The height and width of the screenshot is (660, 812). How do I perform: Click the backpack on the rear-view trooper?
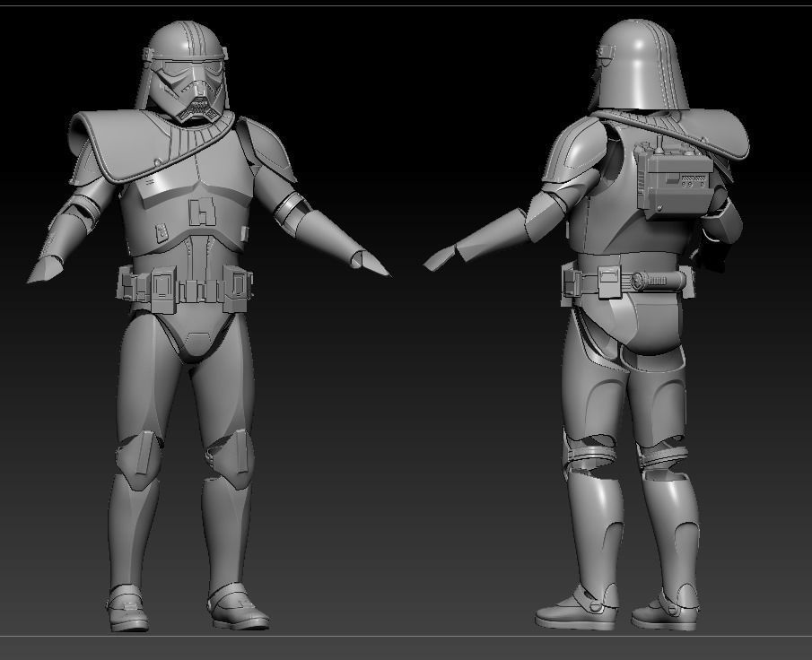click(674, 178)
